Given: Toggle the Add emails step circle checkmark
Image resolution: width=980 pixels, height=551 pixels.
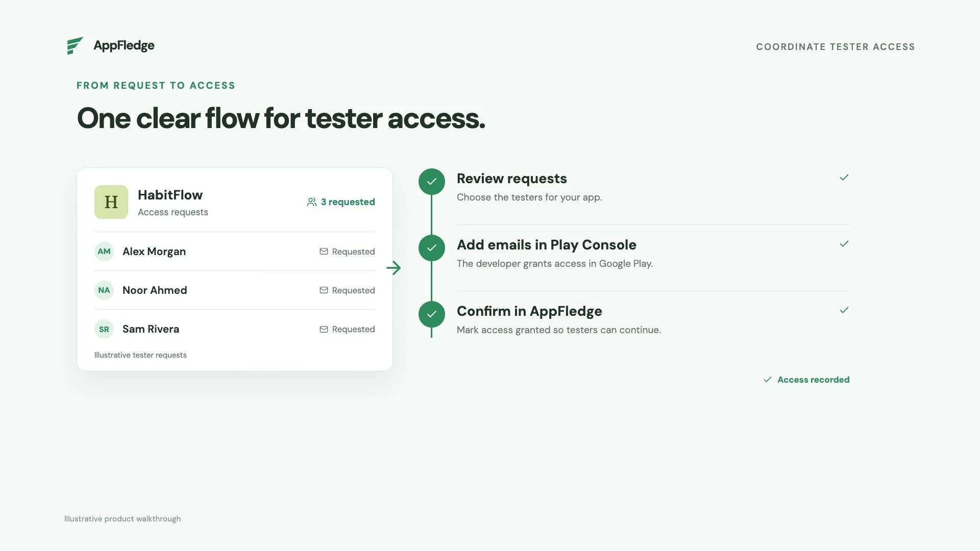Looking at the screenshot, I should [432, 248].
